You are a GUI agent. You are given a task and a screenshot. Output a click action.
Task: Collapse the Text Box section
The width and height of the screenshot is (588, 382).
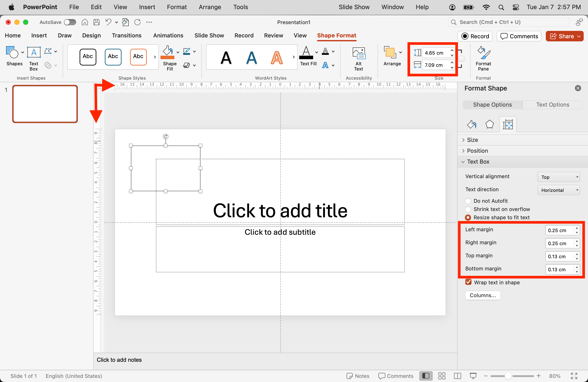tap(523, 162)
